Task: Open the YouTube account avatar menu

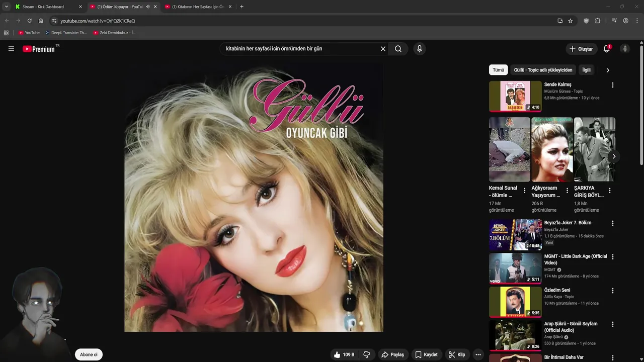Action: click(625, 49)
